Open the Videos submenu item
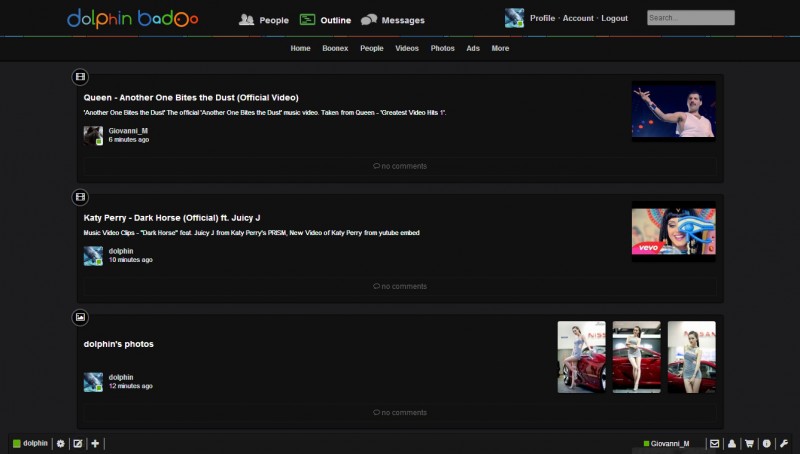The image size is (800, 454). point(407,48)
